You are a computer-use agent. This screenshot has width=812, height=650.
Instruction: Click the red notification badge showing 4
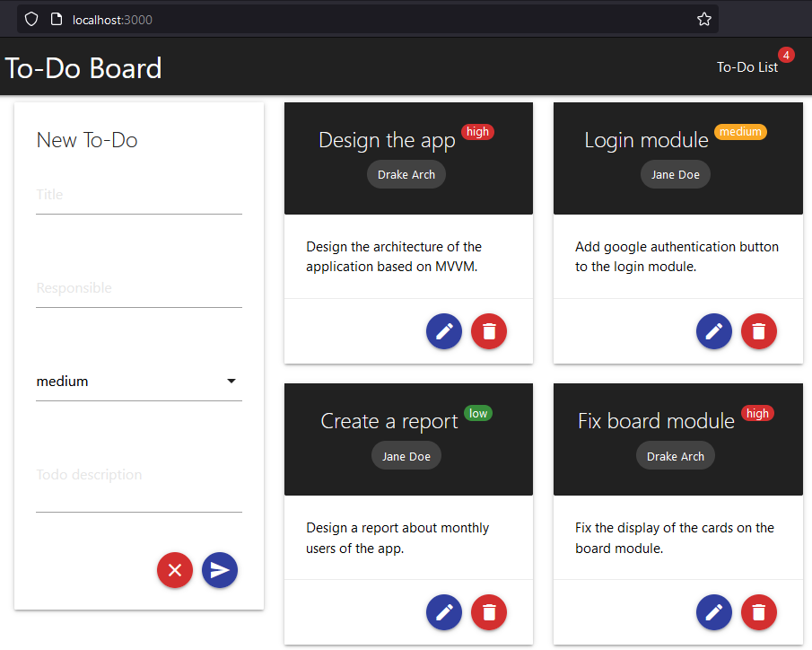click(x=786, y=54)
